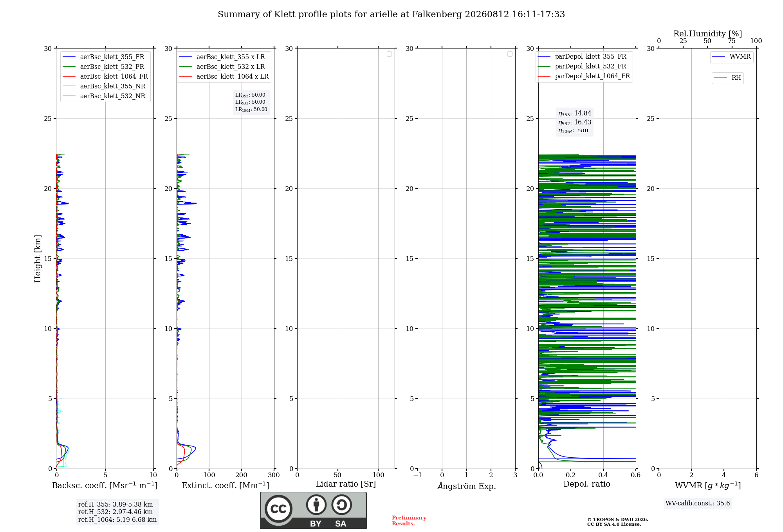
Task: Click parDepol_klett_1064_FR legend entry
Action: tap(584, 76)
